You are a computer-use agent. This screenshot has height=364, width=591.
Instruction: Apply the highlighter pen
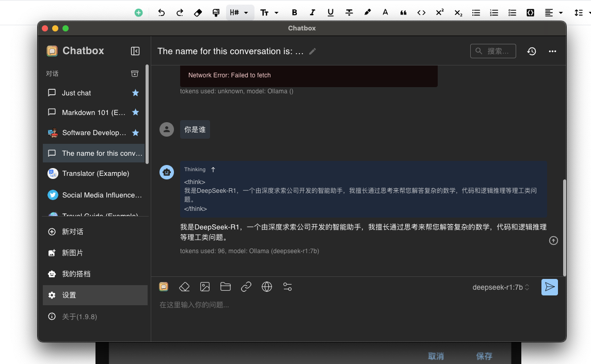[367, 12]
